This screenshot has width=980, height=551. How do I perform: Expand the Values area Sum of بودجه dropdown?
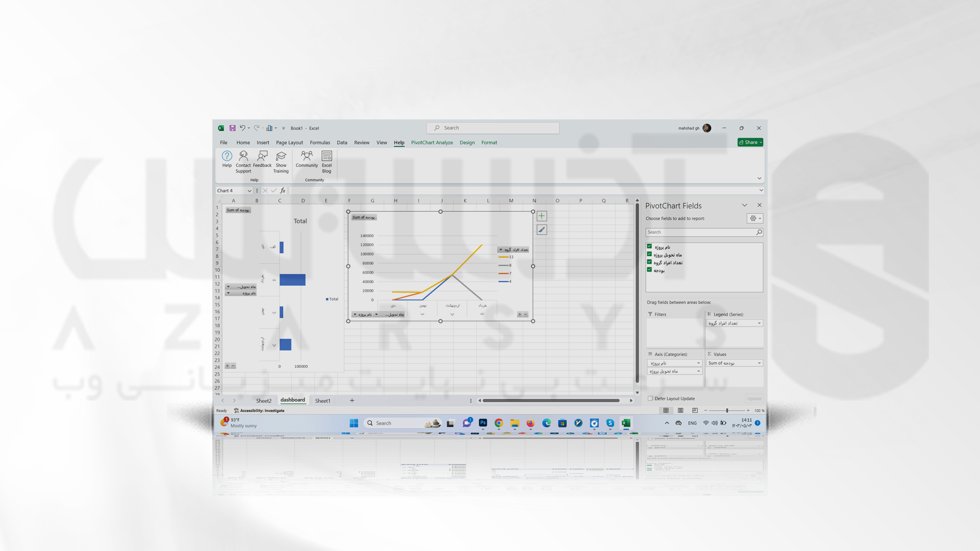click(x=759, y=363)
